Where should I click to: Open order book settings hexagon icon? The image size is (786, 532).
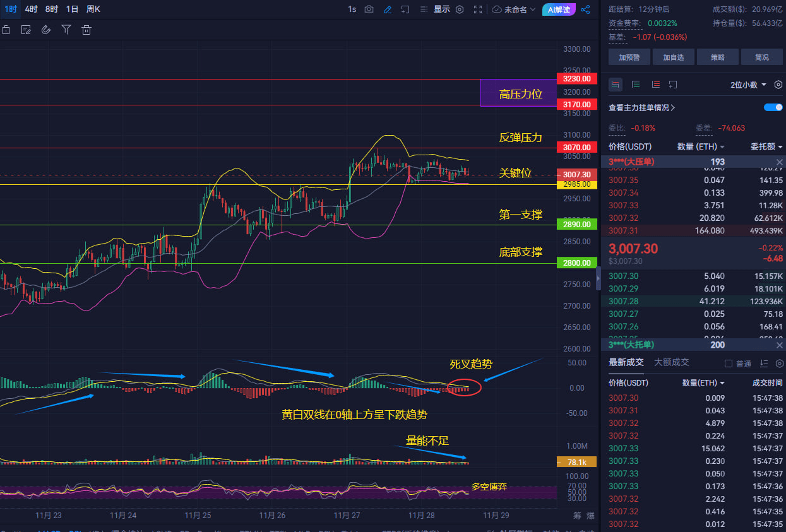pyautogui.click(x=778, y=84)
